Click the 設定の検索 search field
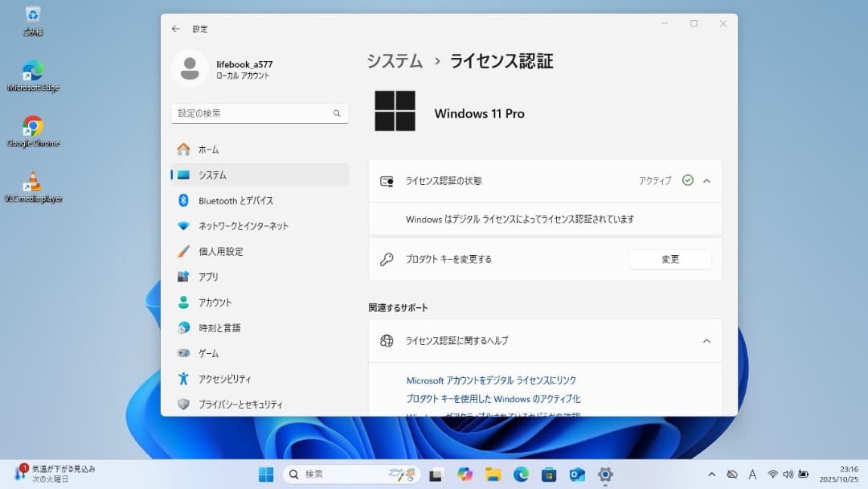The height and width of the screenshot is (489, 868). tap(259, 113)
